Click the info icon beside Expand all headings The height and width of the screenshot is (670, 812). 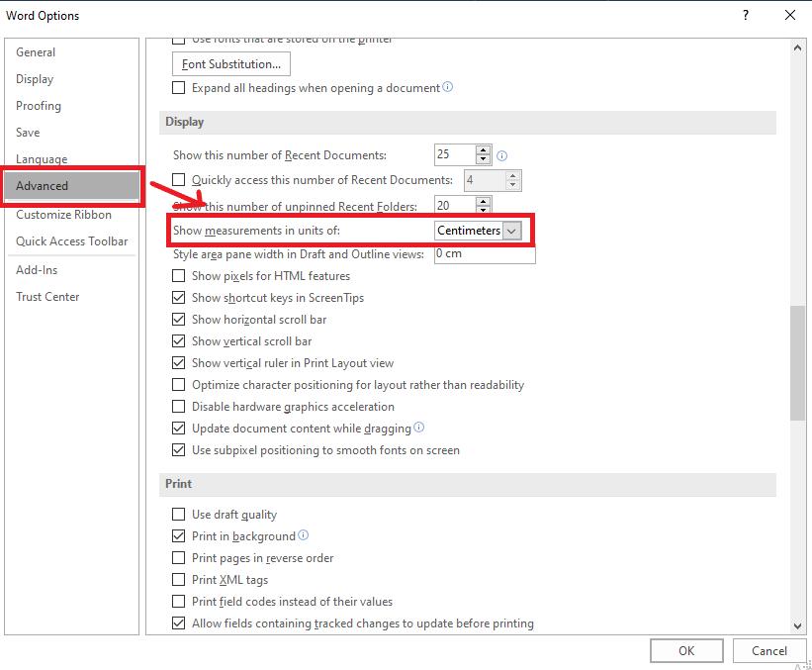pyautogui.click(x=446, y=87)
